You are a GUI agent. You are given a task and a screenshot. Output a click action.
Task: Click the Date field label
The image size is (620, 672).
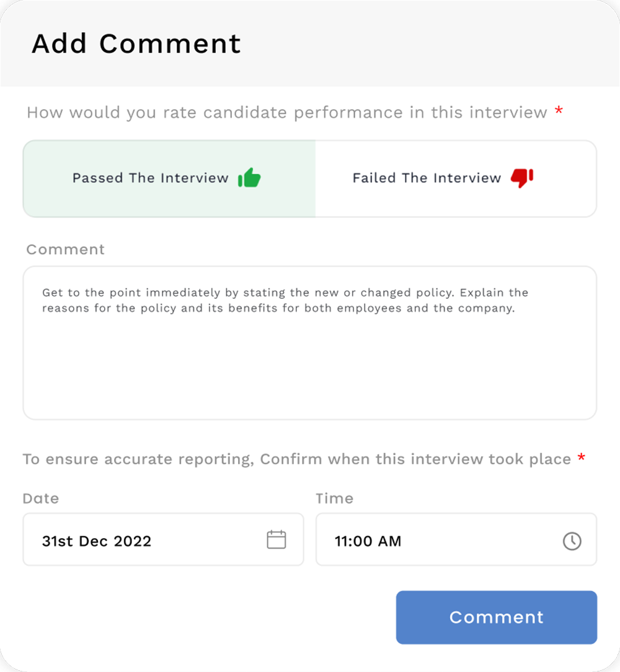tap(41, 498)
